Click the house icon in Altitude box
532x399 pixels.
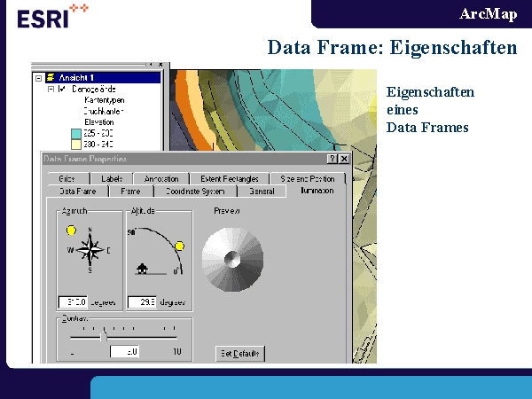(140, 268)
